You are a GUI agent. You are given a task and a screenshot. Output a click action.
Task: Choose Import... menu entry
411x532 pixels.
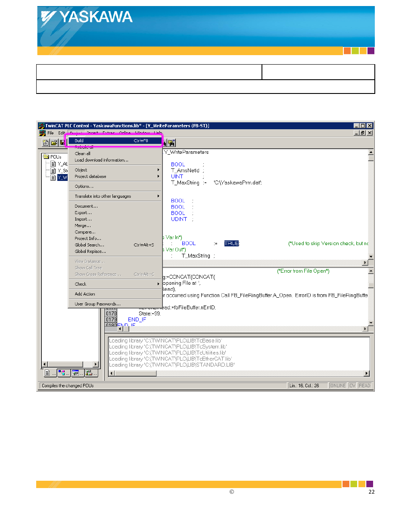click(115, 219)
